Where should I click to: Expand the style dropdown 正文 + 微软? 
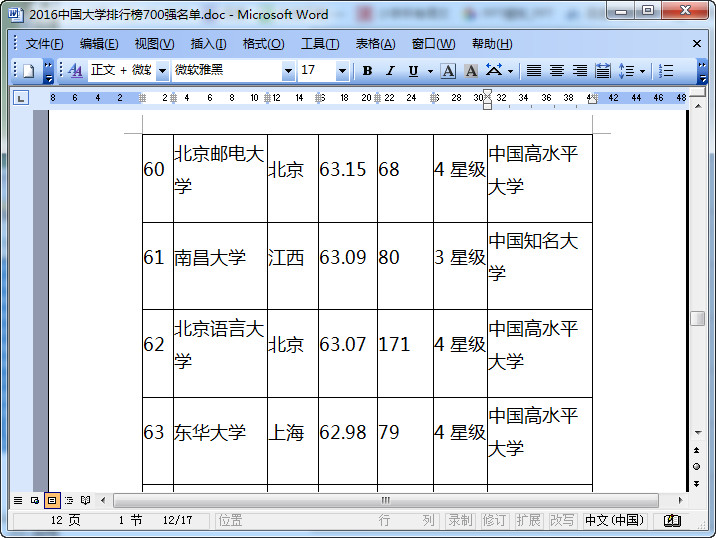[x=162, y=71]
